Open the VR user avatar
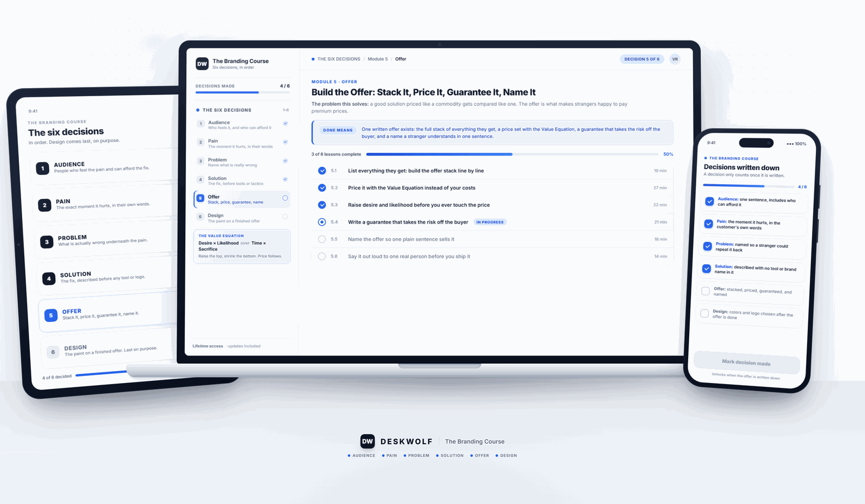 tap(675, 59)
